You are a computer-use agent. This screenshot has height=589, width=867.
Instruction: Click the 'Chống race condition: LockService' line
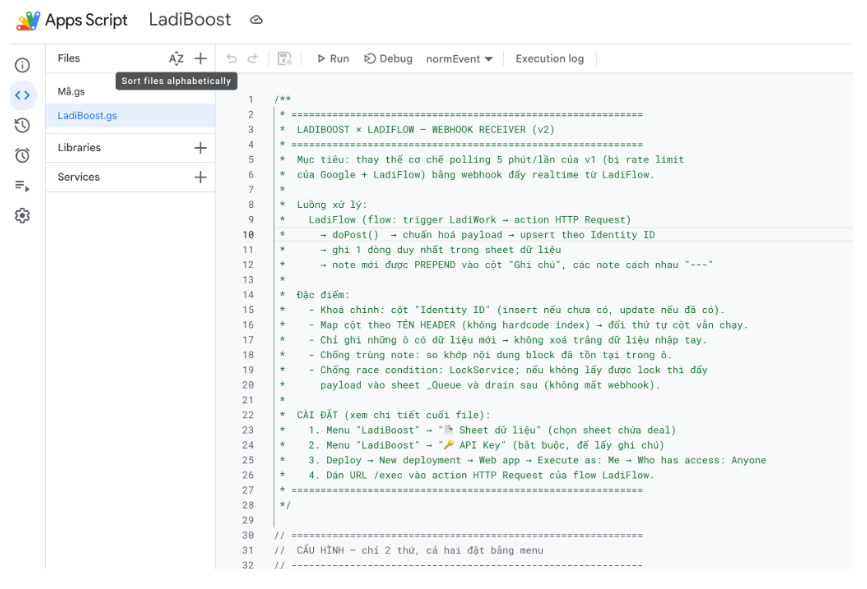pyautogui.click(x=508, y=370)
